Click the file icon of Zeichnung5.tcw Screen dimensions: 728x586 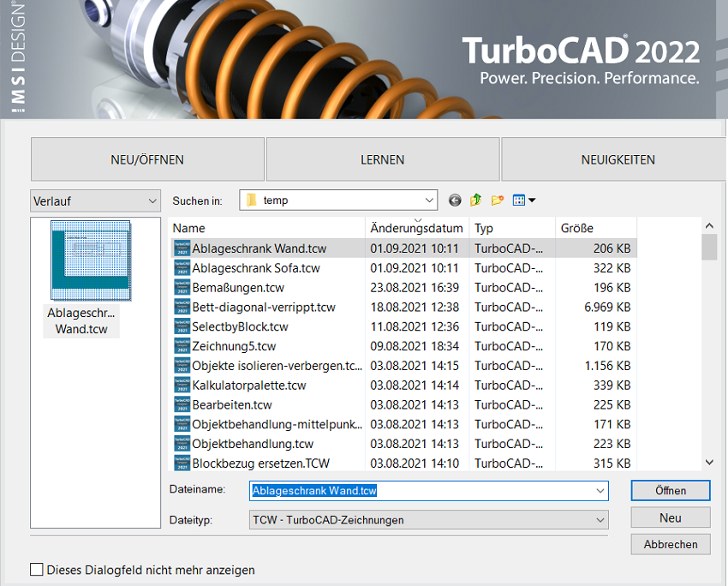tap(182, 346)
